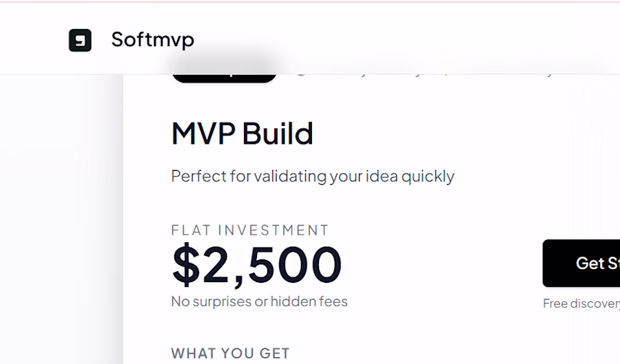Click the black pill badge under the header

click(x=224, y=76)
